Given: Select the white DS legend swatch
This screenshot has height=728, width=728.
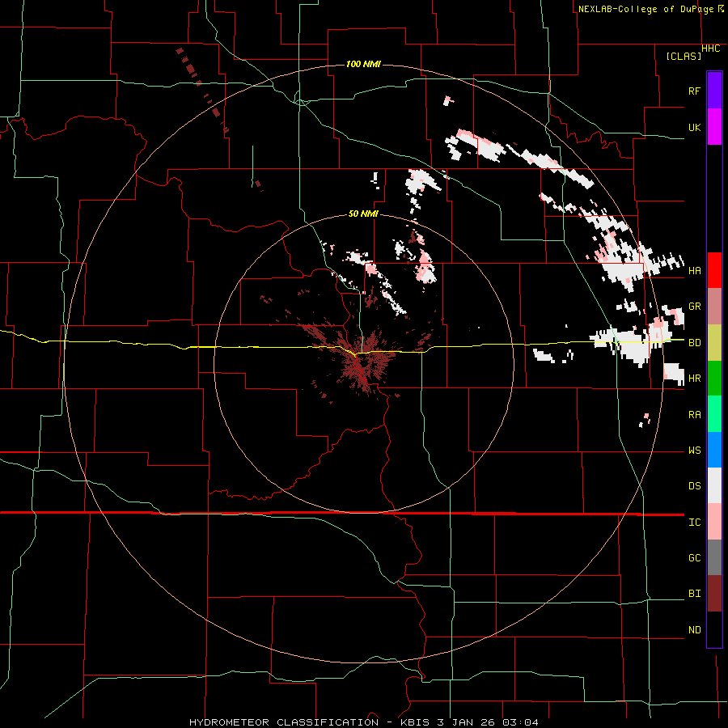Looking at the screenshot, I should pyautogui.click(x=714, y=485).
